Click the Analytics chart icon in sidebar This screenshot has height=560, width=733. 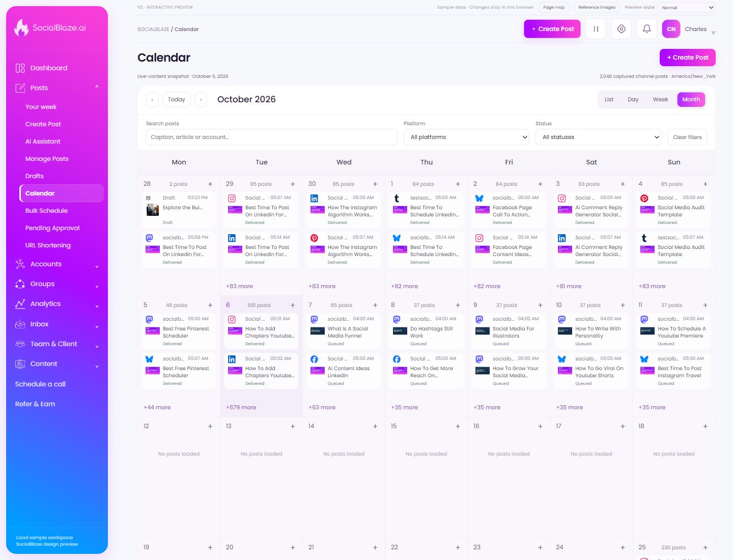click(x=20, y=304)
